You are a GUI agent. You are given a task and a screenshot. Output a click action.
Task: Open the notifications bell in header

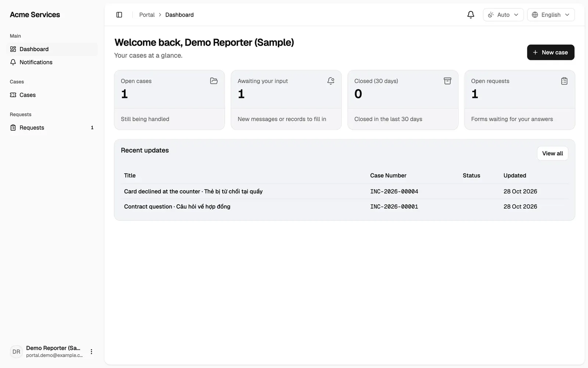point(470,15)
